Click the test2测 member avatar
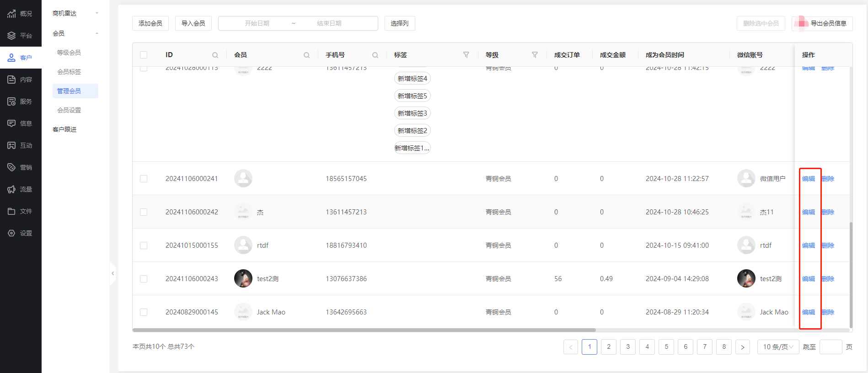Viewport: 868px width, 373px height. coord(243,278)
